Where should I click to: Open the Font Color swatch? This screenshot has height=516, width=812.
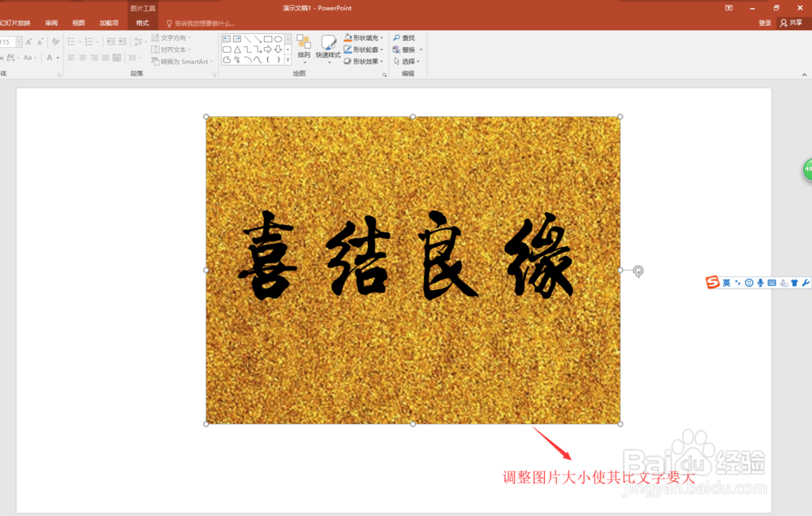click(50, 58)
